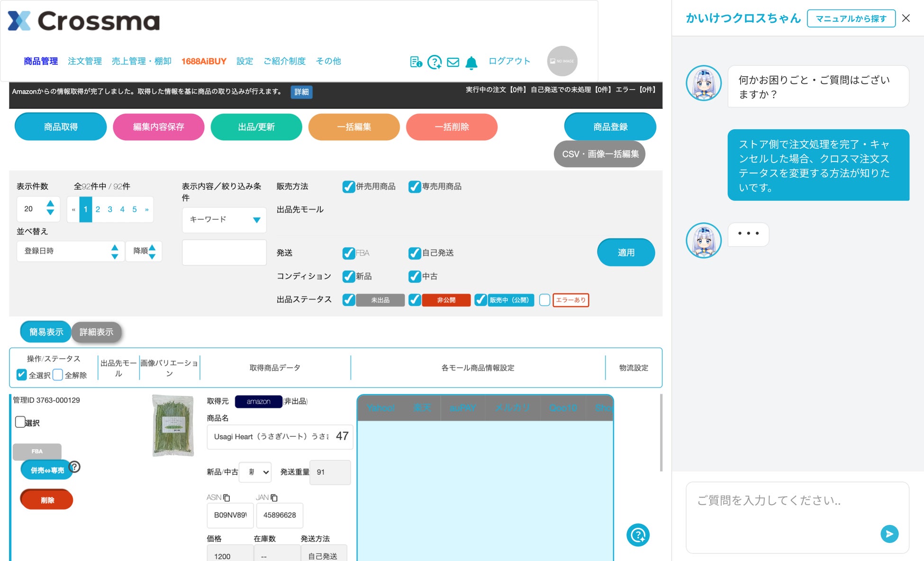Open the 注文管理 menu
The width and height of the screenshot is (924, 561).
85,61
